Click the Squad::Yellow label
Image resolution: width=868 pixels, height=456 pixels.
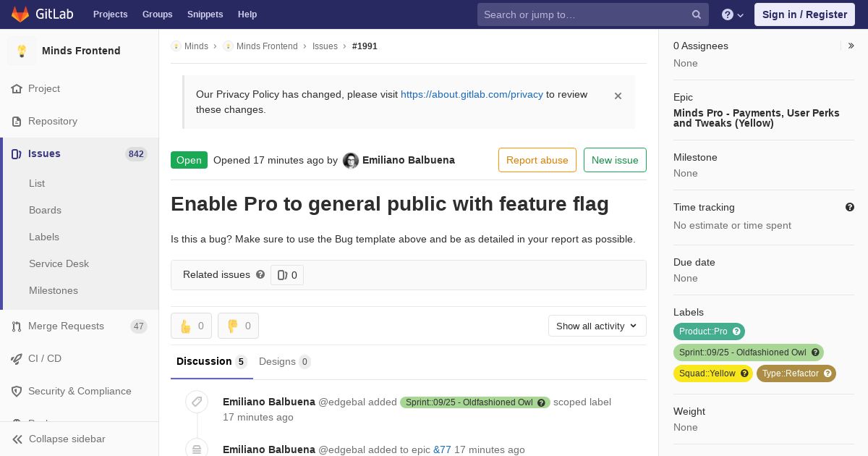(707, 373)
